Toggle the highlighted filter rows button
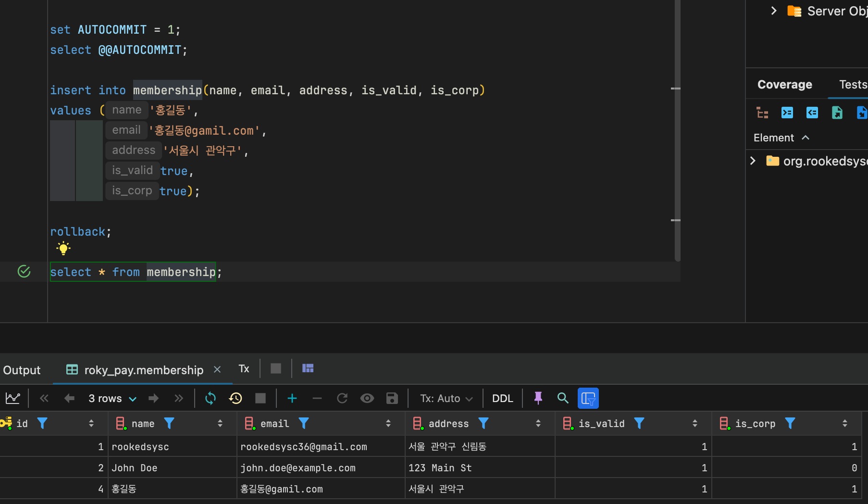 coord(588,398)
